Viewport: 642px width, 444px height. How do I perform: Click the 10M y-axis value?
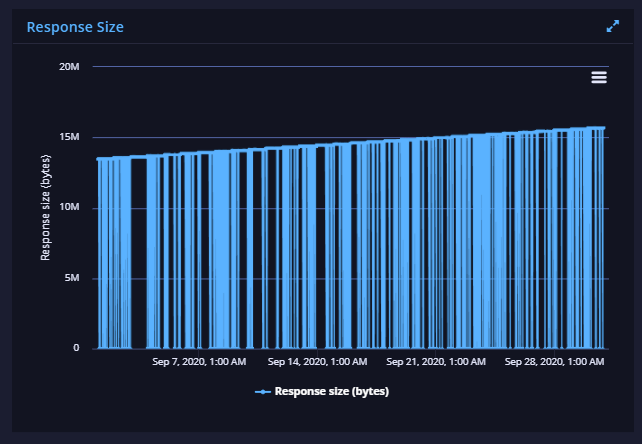(x=69, y=207)
